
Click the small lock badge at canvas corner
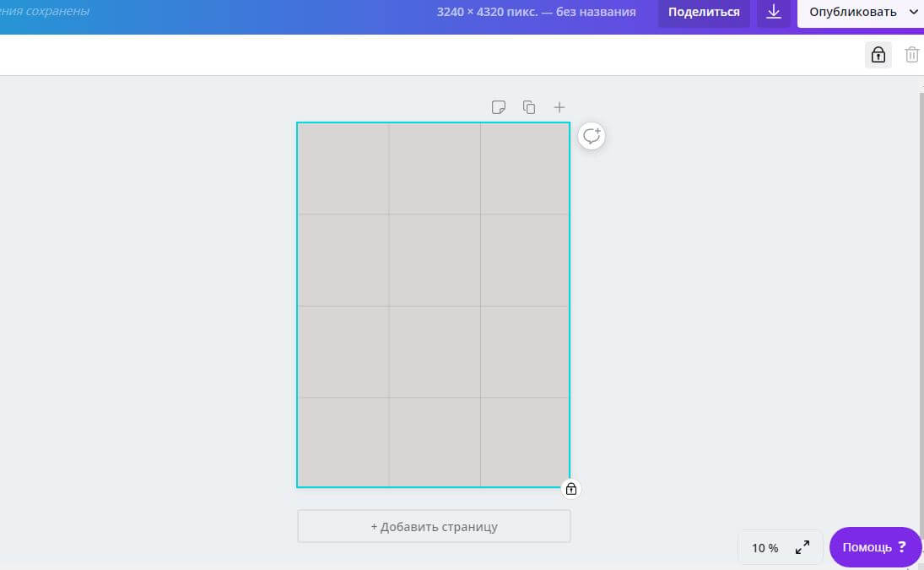[x=571, y=489]
